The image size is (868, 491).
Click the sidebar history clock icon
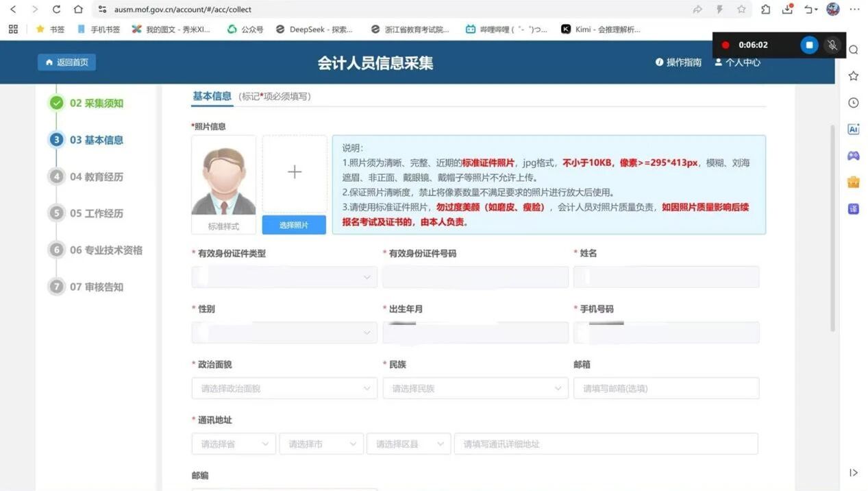(854, 103)
